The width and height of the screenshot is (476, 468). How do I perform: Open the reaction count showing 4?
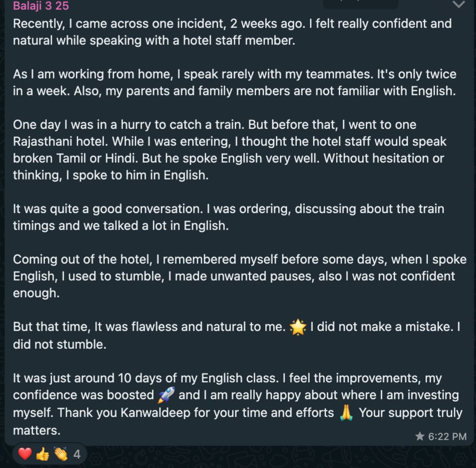(x=77, y=454)
